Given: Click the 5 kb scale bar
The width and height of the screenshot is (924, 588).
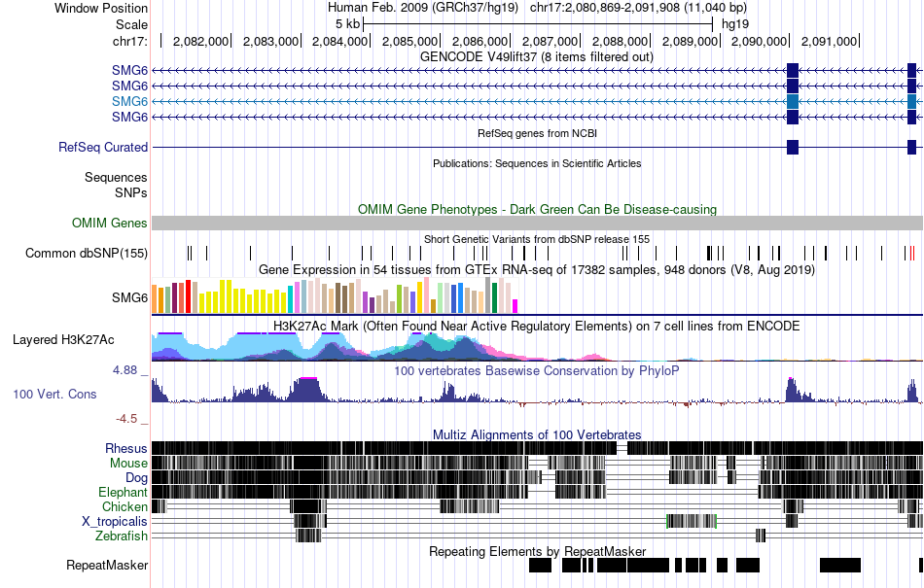Looking at the screenshot, I should [538, 24].
